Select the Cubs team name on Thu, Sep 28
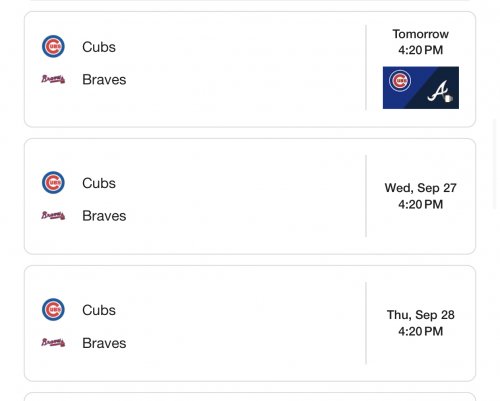 (99, 310)
